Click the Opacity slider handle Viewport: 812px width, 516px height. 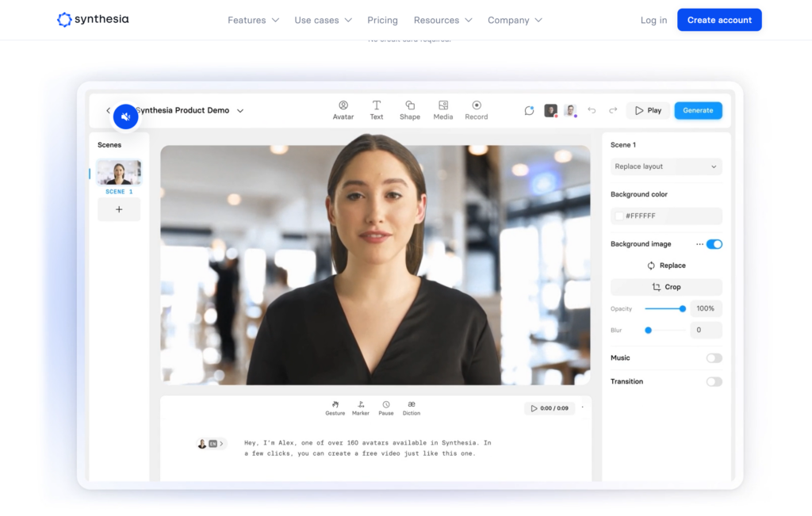683,308
